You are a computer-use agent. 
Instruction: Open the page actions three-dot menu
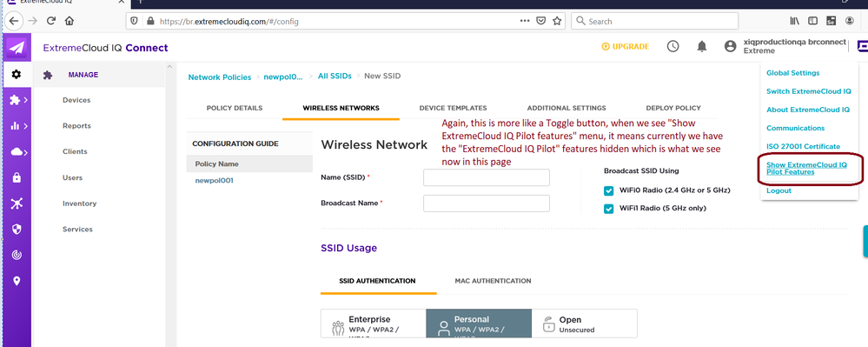[x=526, y=21]
